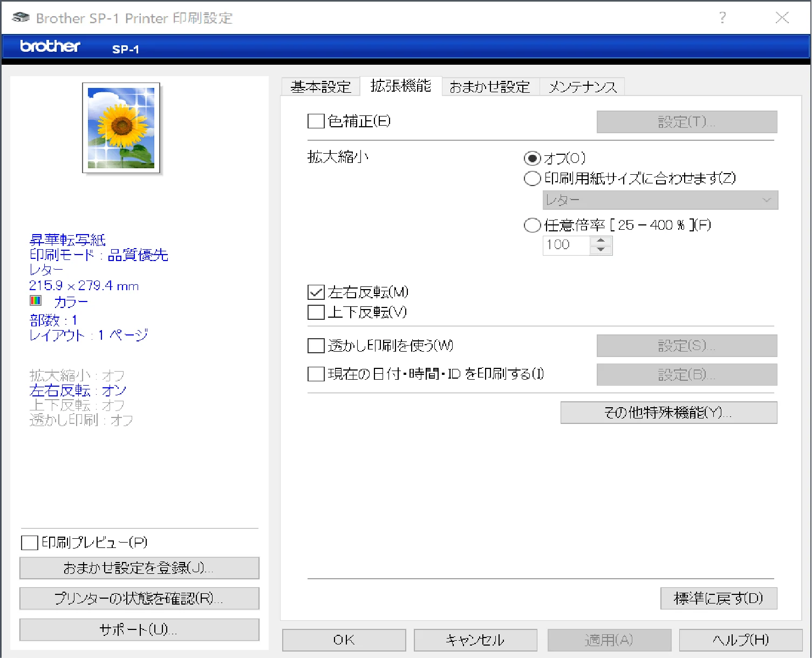Click the 印刷モード : 品質優先 summary link
The width and height of the screenshot is (812, 658).
click(x=99, y=255)
